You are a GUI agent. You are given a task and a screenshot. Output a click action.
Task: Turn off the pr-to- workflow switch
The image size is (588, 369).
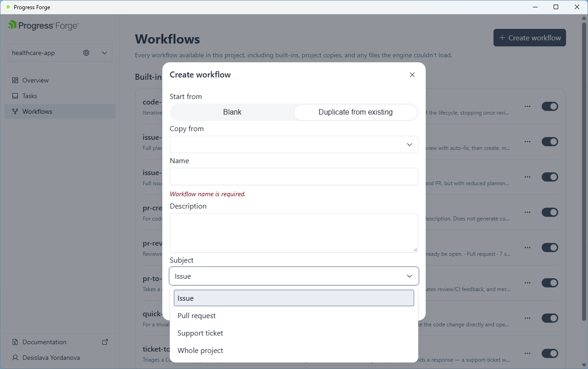[550, 283]
